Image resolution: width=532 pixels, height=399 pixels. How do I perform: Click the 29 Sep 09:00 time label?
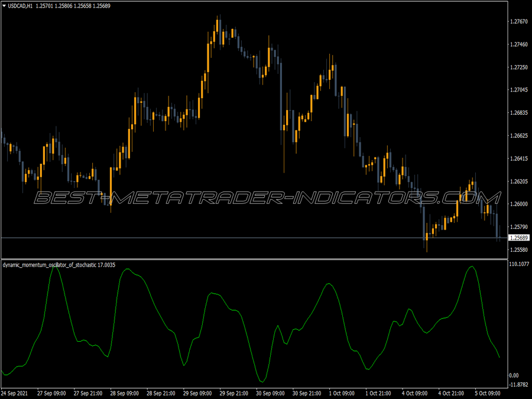coord(197,393)
